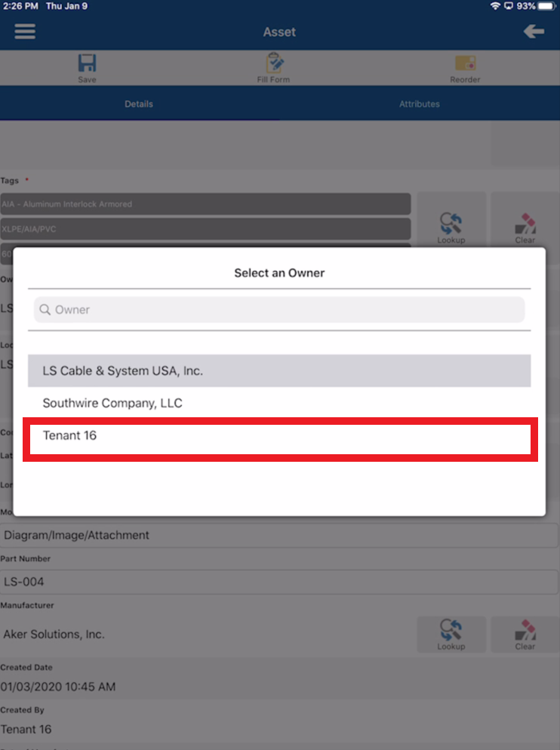Tap the XLPE/AIA/PVC tag

click(x=205, y=229)
